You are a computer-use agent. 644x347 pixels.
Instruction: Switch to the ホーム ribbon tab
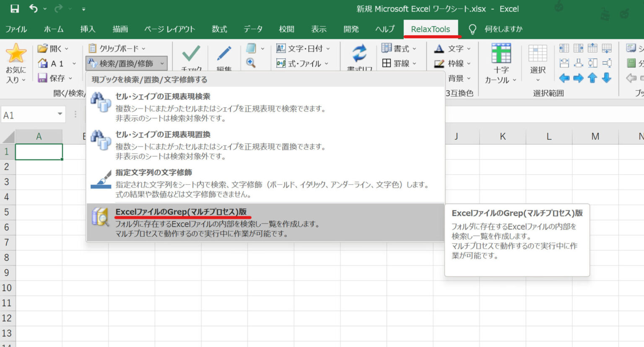53,29
